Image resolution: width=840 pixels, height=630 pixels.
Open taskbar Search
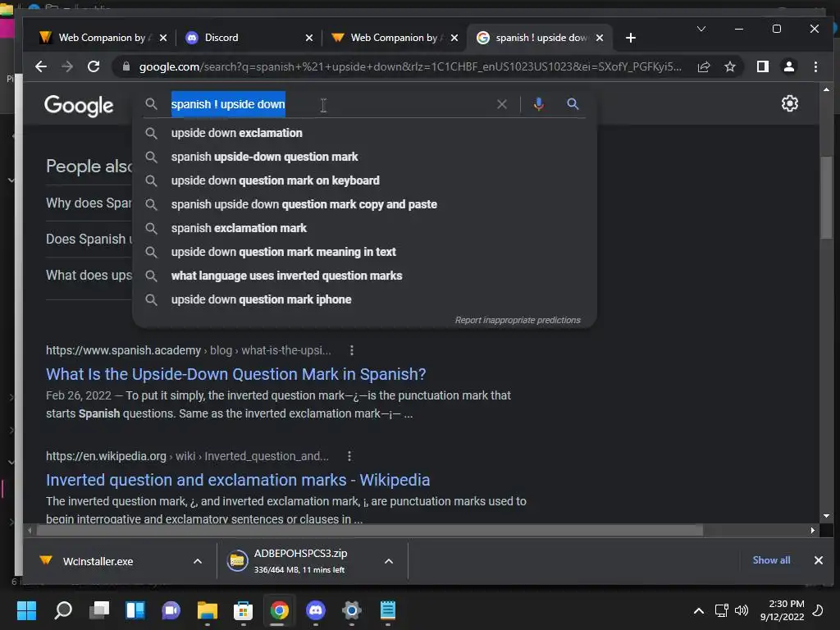(x=63, y=610)
